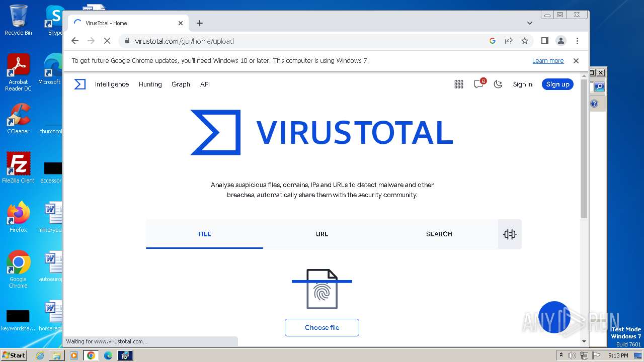Open the apps grid menu icon

[459, 84]
